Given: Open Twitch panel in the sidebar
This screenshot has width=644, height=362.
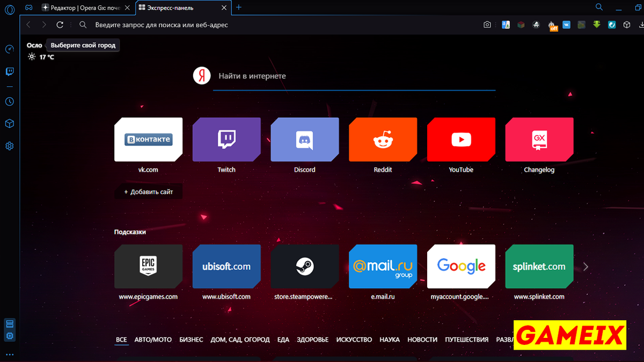Looking at the screenshot, I should pyautogui.click(x=9, y=71).
